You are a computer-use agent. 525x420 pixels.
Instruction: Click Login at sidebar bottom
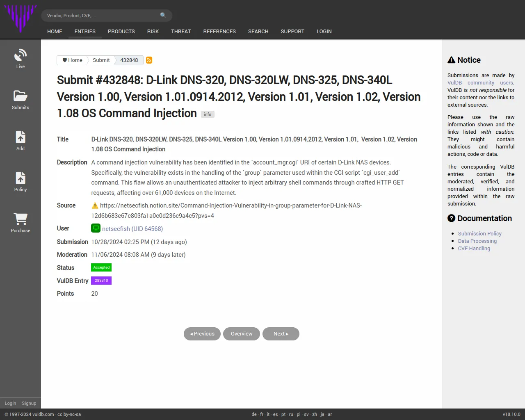10,403
